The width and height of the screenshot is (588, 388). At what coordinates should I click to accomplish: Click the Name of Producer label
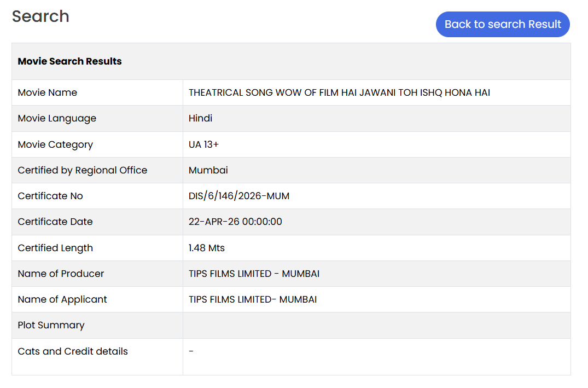click(61, 274)
